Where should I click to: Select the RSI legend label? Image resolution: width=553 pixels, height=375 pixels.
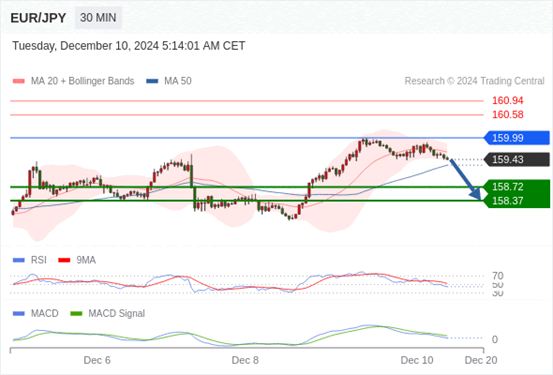tap(38, 260)
